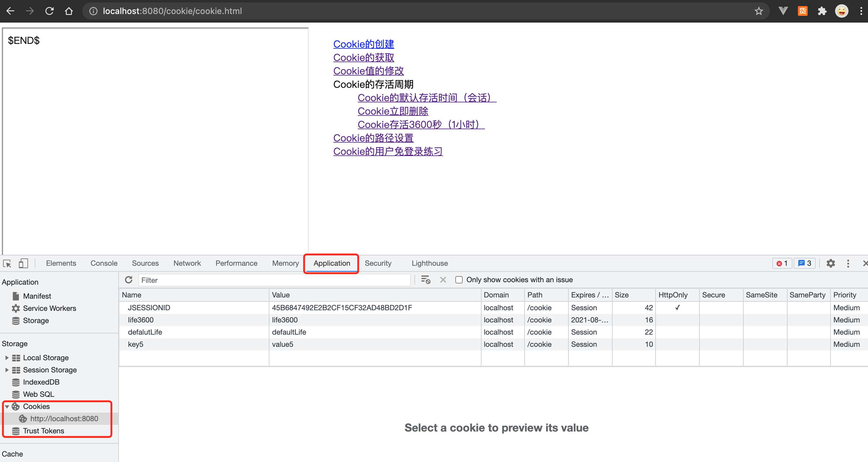Open the Console tab
This screenshot has width=868, height=462.
coord(104,263)
